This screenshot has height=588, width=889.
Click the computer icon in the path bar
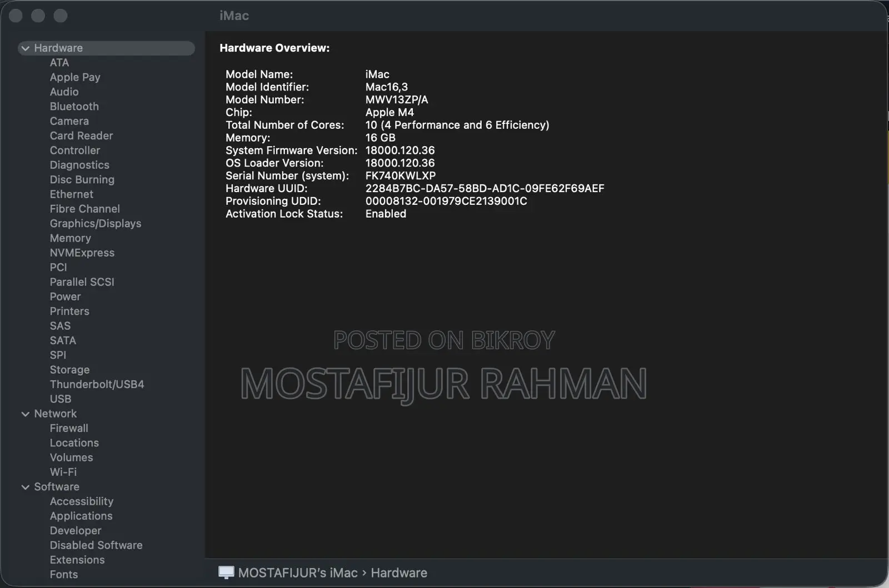click(226, 572)
